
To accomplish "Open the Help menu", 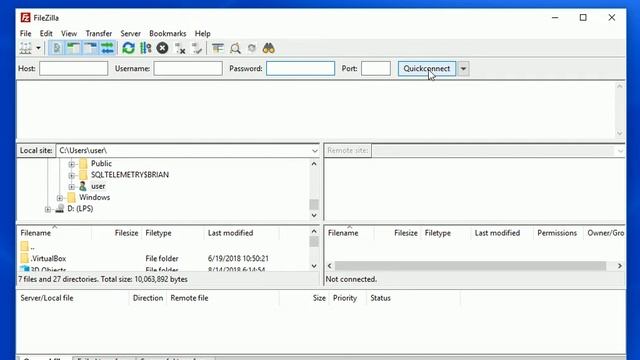I will coord(202,33).
